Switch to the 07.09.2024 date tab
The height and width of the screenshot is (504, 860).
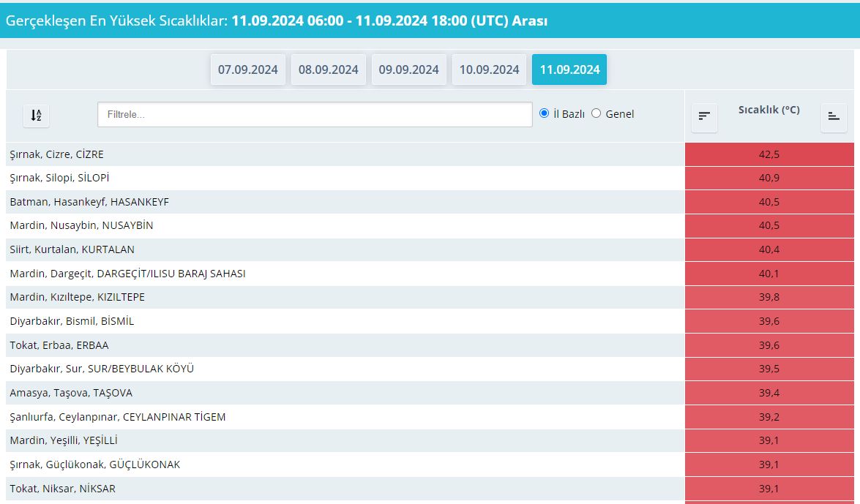coord(247,69)
